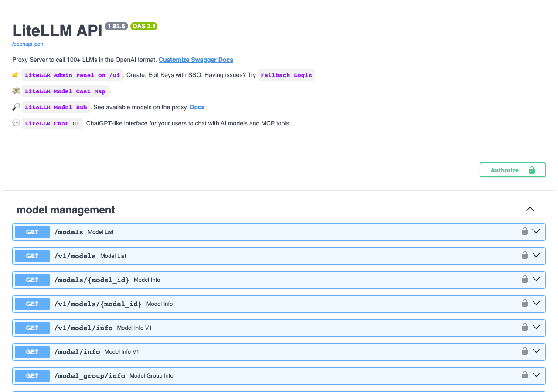Open the LiteLLM Model Cost Map link

(65, 91)
